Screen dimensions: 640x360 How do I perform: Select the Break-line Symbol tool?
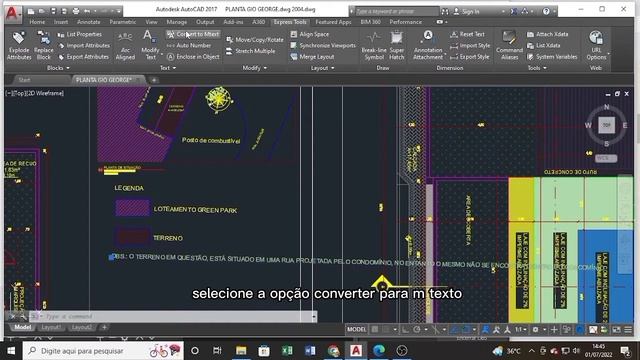(374, 46)
